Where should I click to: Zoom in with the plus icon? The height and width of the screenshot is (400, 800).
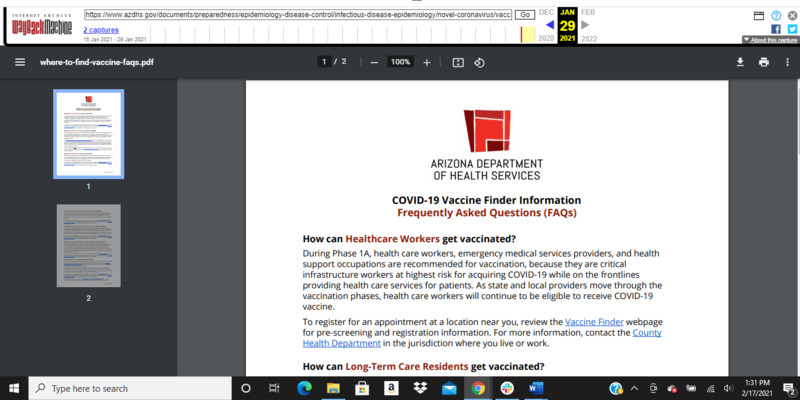pyautogui.click(x=427, y=62)
